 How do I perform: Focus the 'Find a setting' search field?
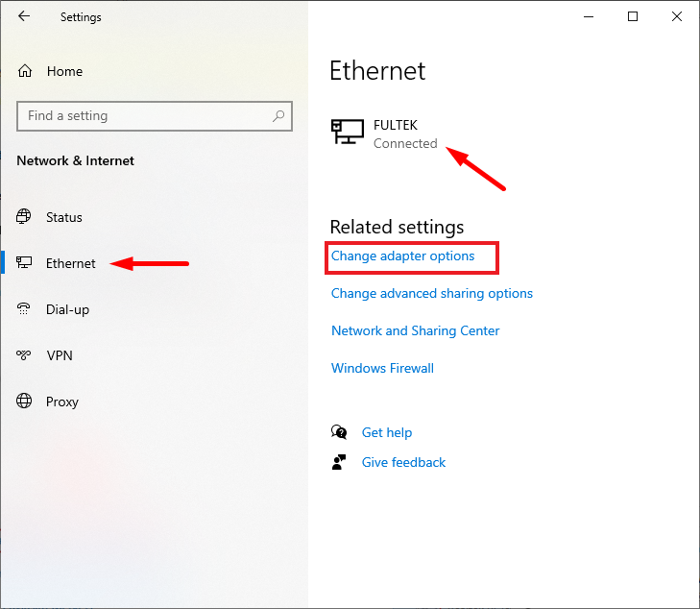pyautogui.click(x=144, y=116)
